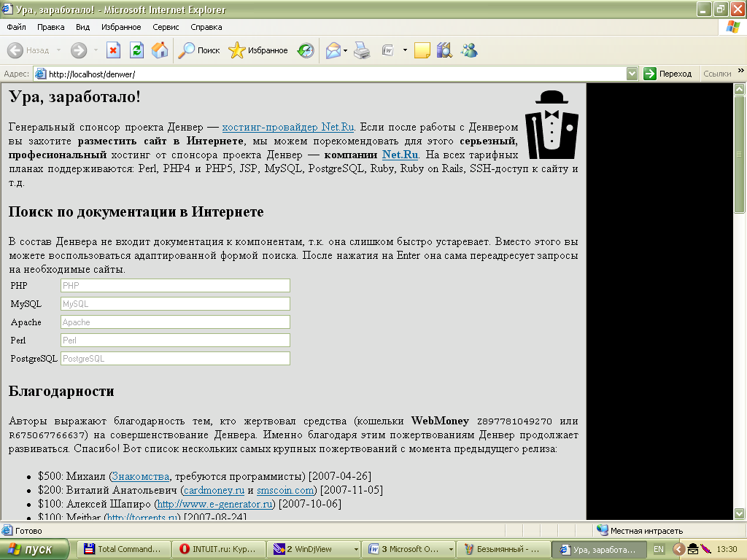Viewport: 747px width, 560px height.
Task: Open Search (Поиск) magnifier button
Action: click(198, 50)
